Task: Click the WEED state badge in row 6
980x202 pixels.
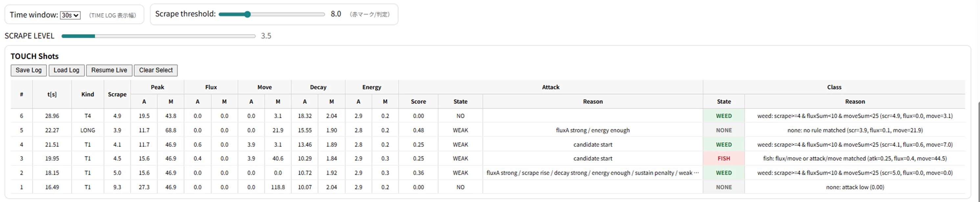Action: (724, 116)
